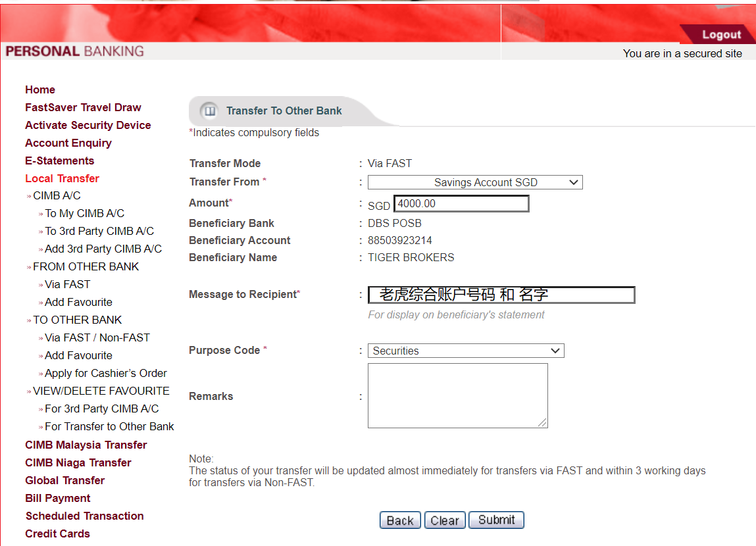The height and width of the screenshot is (546, 756).
Task: Click the 'You are in a secured site' text
Action: tap(682, 53)
